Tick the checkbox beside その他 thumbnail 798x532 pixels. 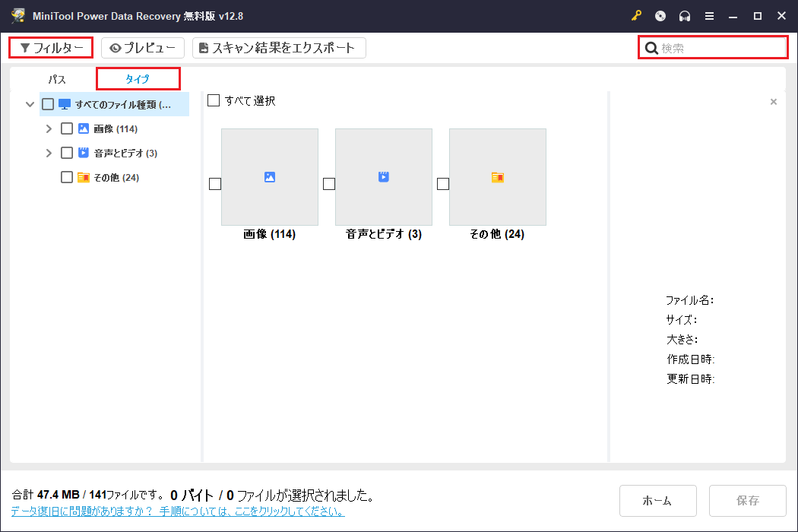point(443,184)
